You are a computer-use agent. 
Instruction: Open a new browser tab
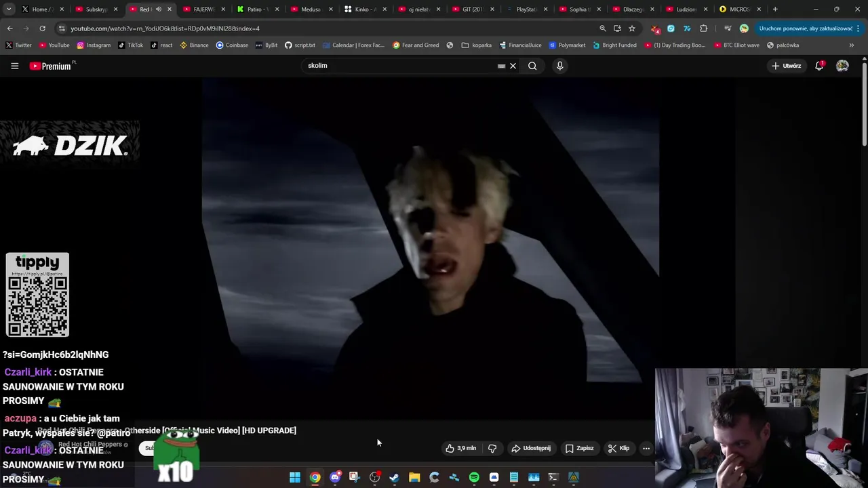pos(775,9)
